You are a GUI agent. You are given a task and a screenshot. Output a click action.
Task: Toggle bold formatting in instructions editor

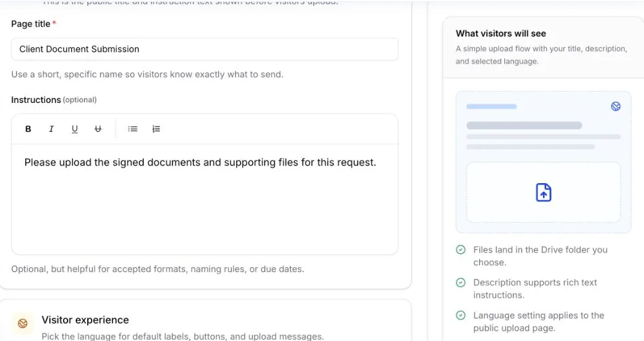click(x=28, y=129)
